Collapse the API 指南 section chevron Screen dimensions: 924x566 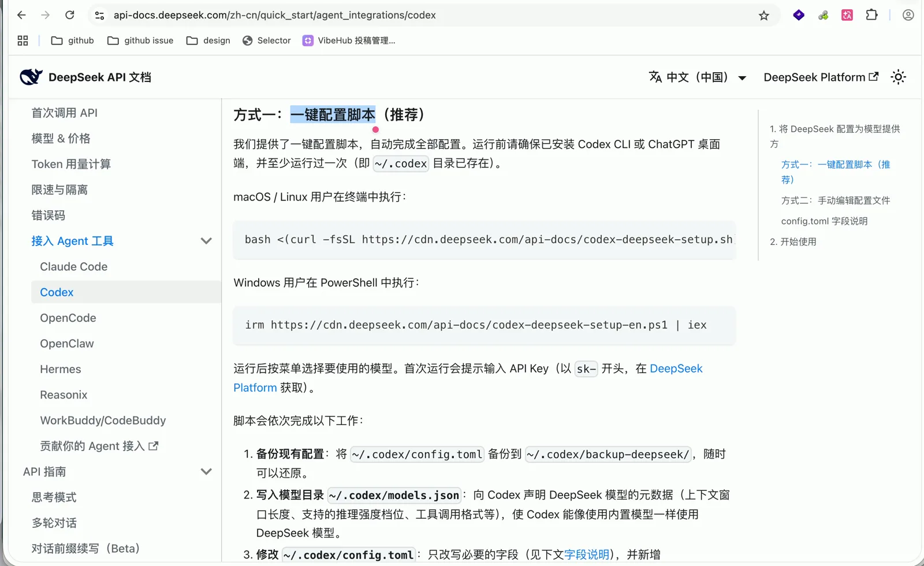pyautogui.click(x=206, y=472)
